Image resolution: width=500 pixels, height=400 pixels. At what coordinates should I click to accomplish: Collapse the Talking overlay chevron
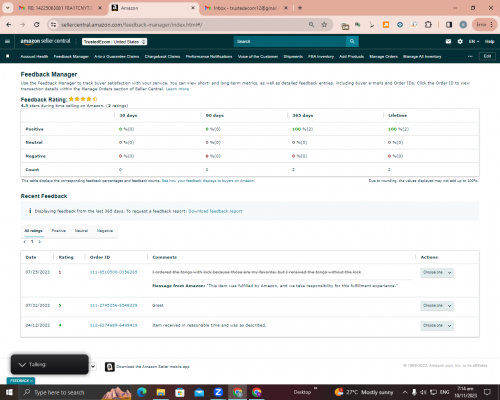pos(22,365)
